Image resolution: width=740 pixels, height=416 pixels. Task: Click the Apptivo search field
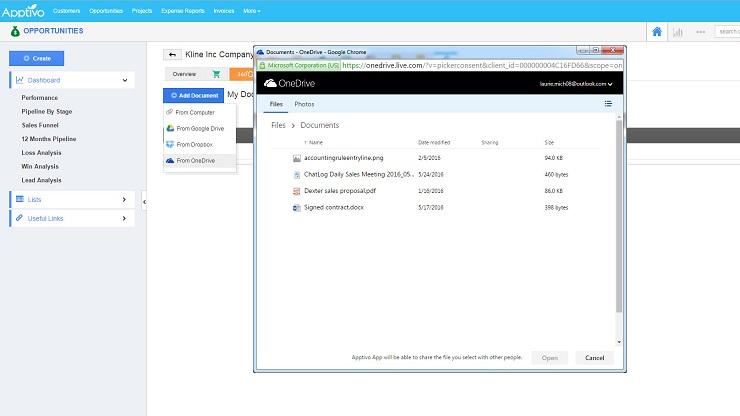point(727,32)
